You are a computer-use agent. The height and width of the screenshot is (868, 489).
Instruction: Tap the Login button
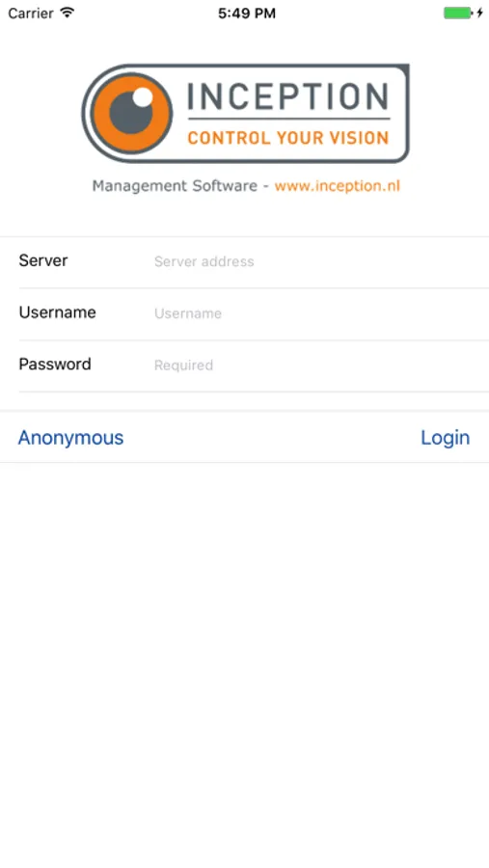click(x=446, y=438)
